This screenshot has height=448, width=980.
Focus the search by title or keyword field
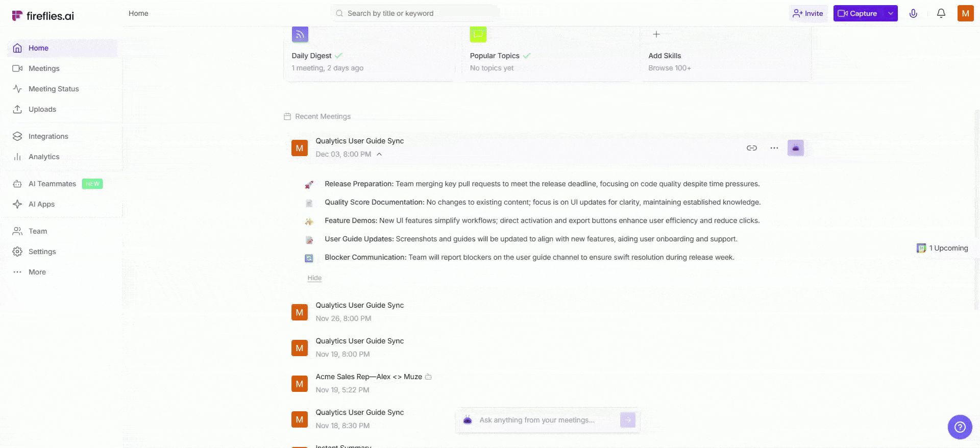pyautogui.click(x=414, y=13)
